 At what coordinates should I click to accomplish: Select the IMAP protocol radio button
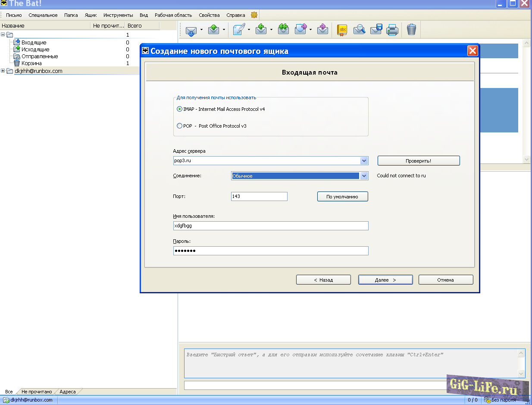180,109
